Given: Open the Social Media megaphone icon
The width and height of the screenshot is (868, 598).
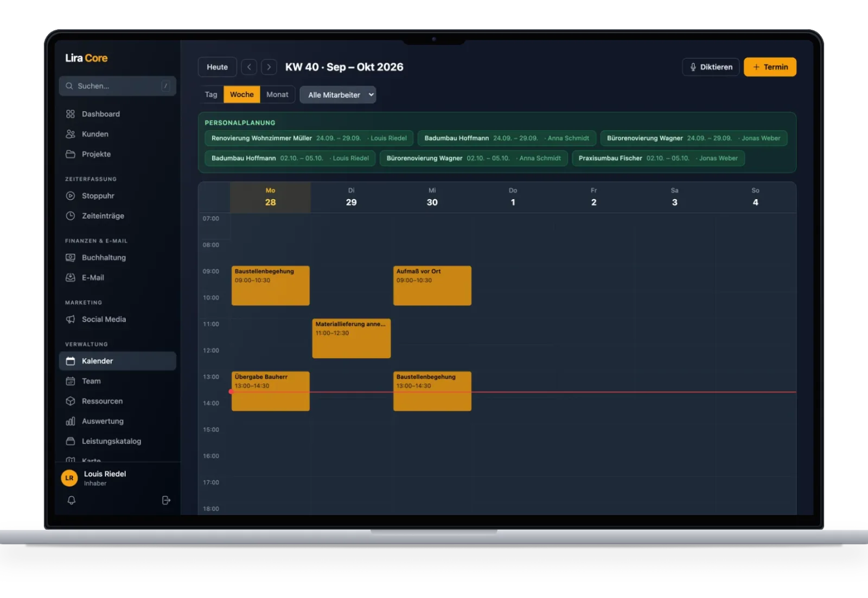Looking at the screenshot, I should [71, 320].
